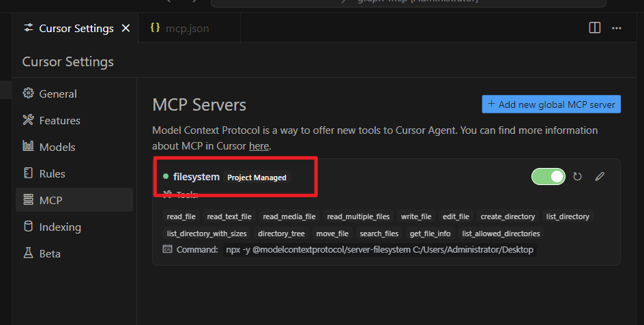Open the Rules settings section

tap(74, 173)
